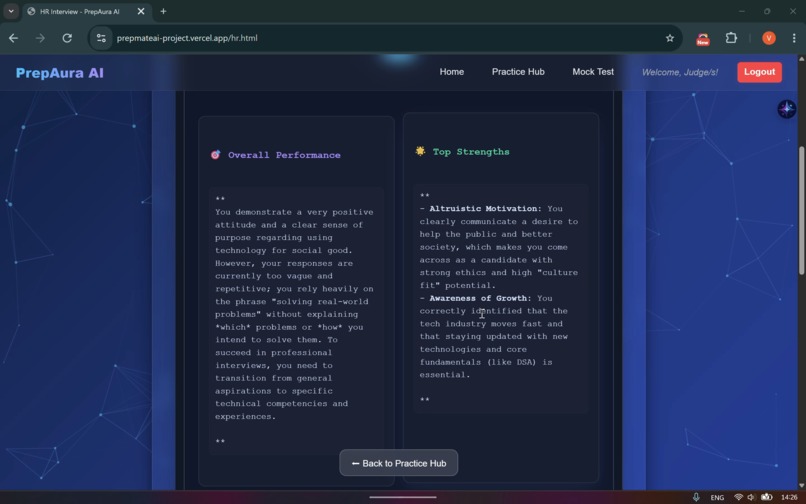The height and width of the screenshot is (504, 806).
Task: Open the red extension icon labeled New
Action: click(703, 39)
